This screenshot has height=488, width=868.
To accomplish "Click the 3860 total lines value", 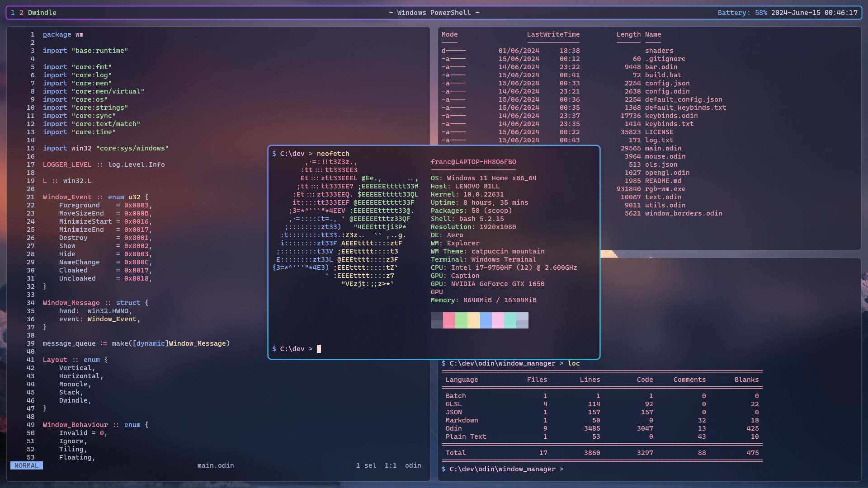I will point(592,453).
